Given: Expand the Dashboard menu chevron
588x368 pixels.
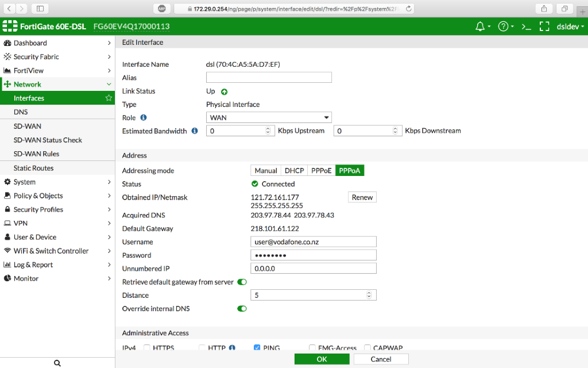Looking at the screenshot, I should tap(109, 43).
